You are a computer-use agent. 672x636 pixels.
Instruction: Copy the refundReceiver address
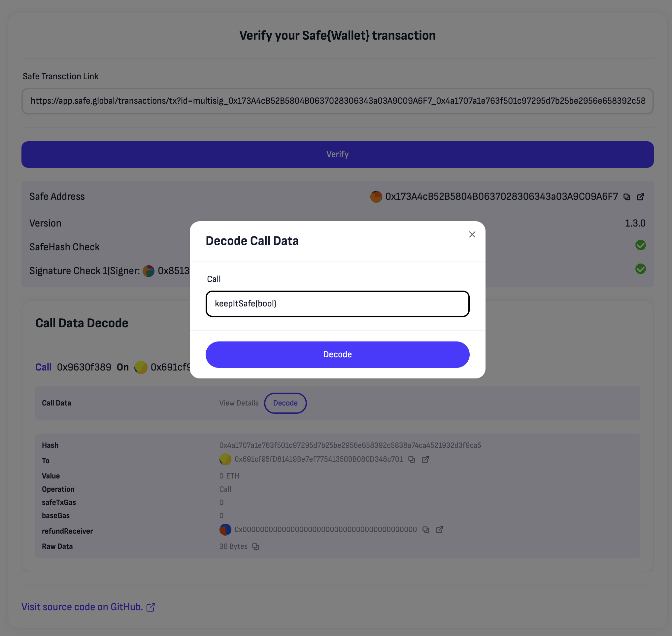coord(426,530)
